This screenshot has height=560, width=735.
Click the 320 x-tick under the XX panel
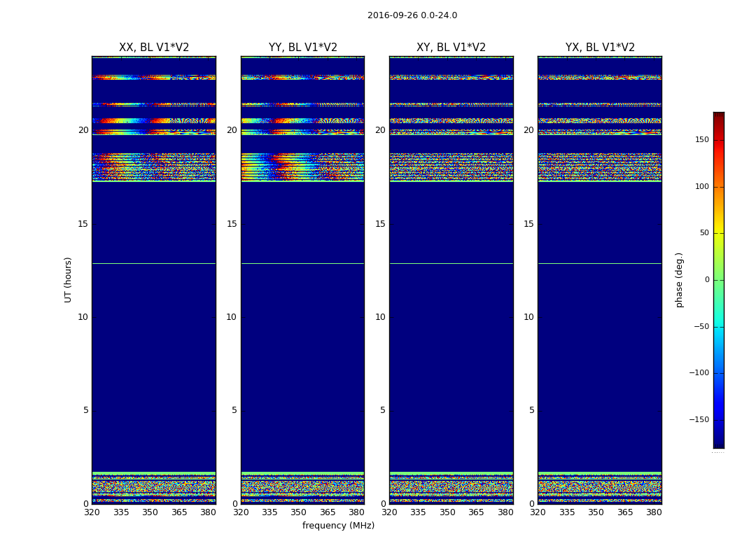(92, 512)
